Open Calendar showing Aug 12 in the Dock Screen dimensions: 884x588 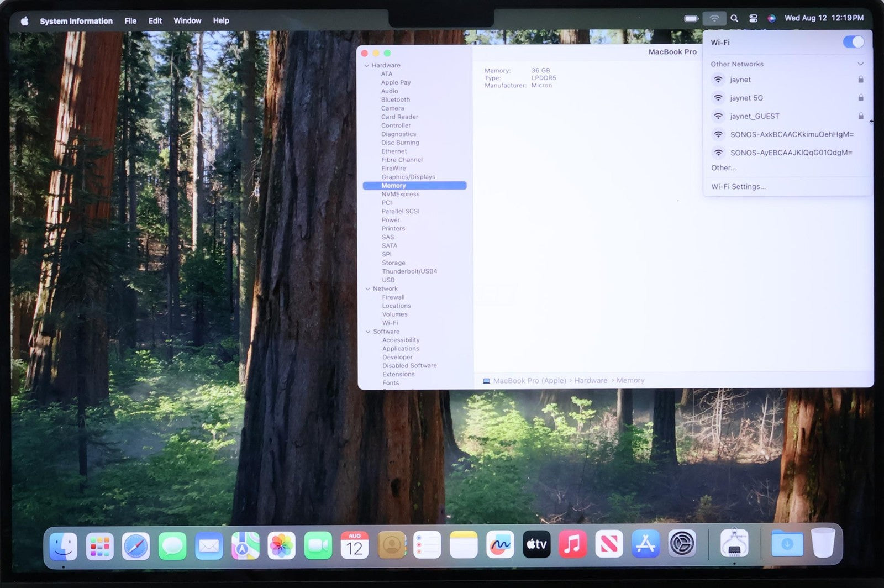355,546
